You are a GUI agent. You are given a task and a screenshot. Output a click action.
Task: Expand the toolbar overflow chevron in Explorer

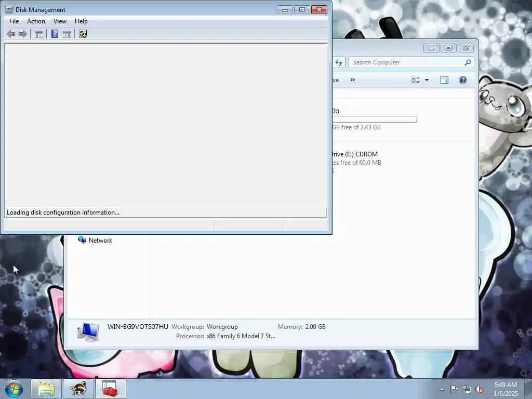(x=353, y=80)
